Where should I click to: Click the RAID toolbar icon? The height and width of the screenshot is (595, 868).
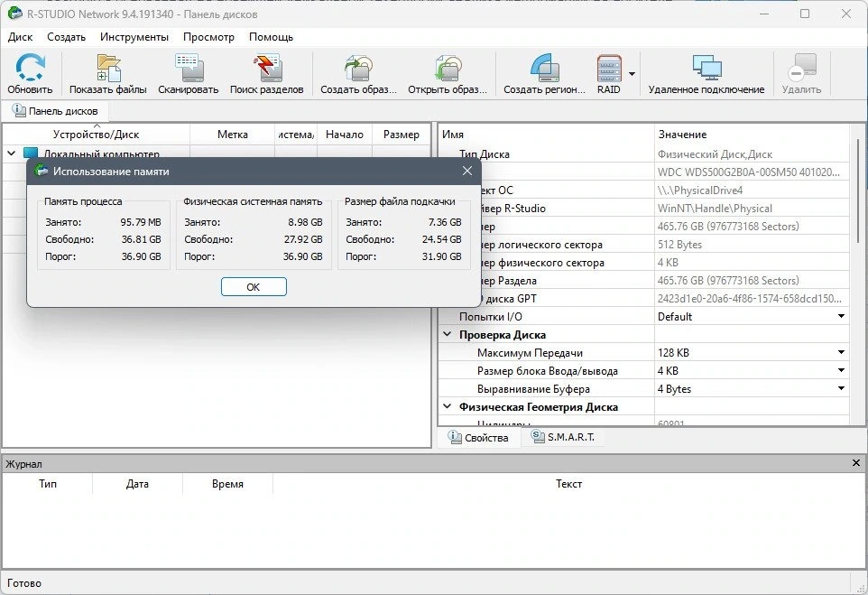[609, 68]
